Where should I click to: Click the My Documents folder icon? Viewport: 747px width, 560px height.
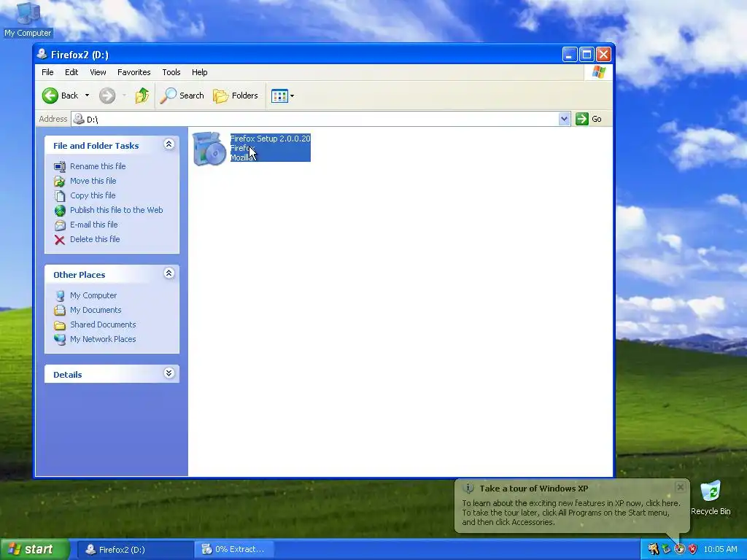click(x=60, y=311)
